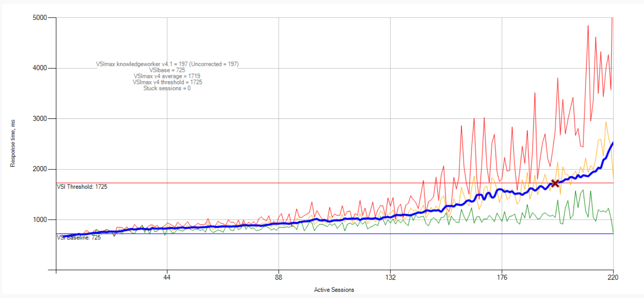
Task: Click the 4000 y-axis tick label
Action: [x=40, y=68]
